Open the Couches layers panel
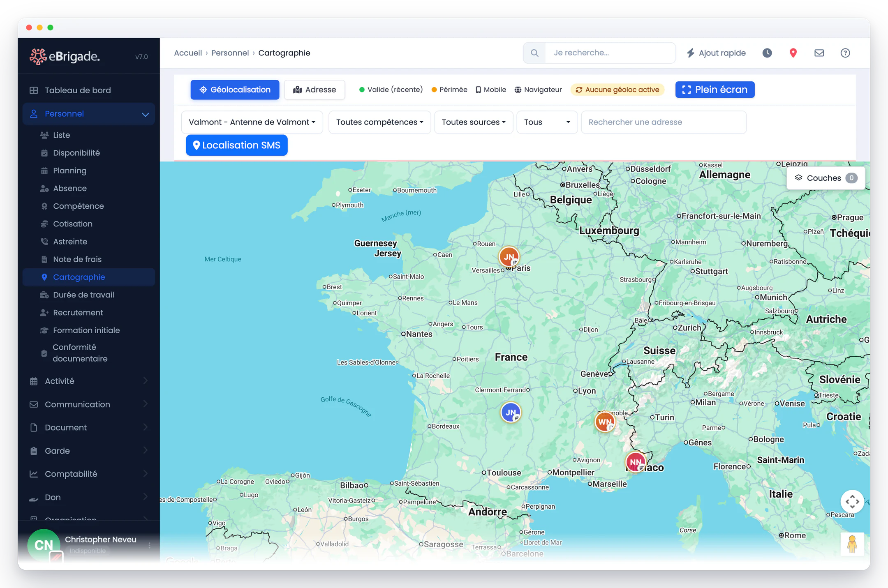 826,178
